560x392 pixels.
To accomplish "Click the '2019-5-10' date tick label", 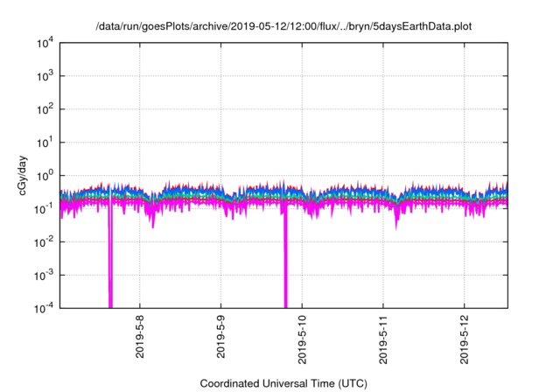I will pos(302,339).
